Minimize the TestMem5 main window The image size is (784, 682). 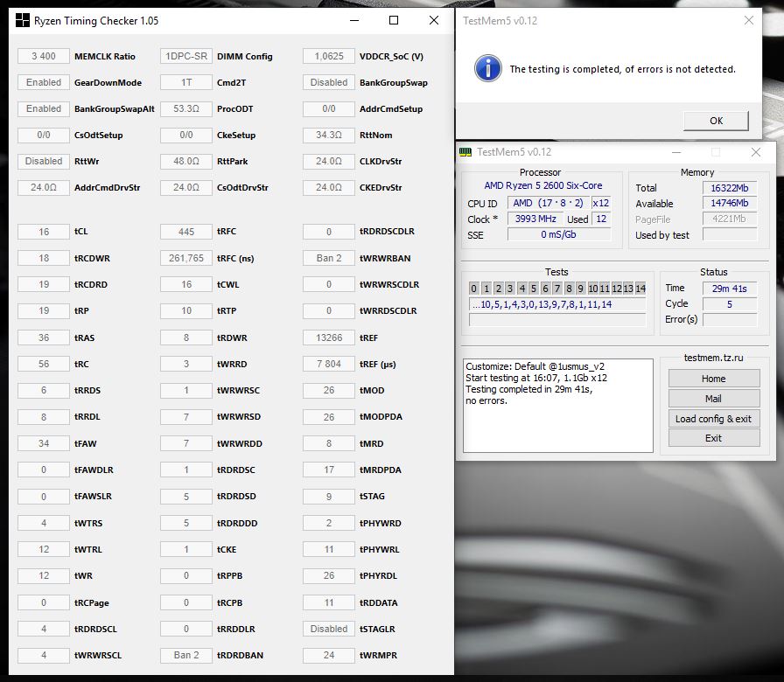676,152
